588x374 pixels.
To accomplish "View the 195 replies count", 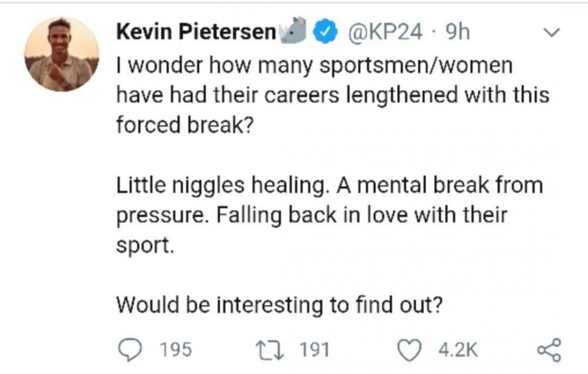I will tap(176, 350).
